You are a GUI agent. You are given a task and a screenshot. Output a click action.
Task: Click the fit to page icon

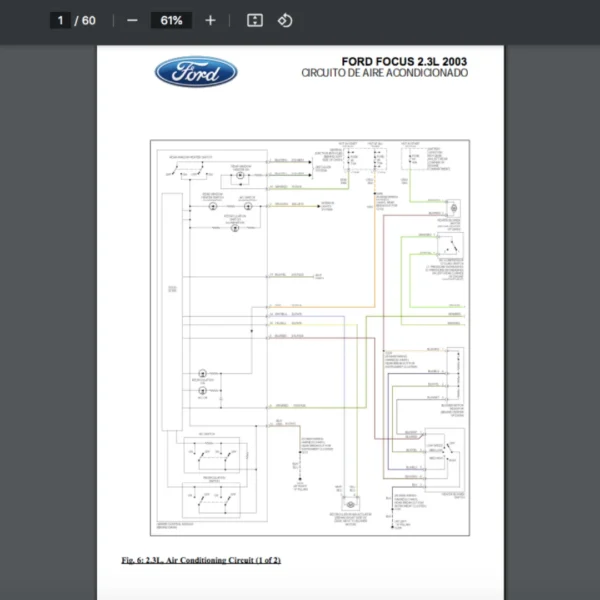click(254, 20)
